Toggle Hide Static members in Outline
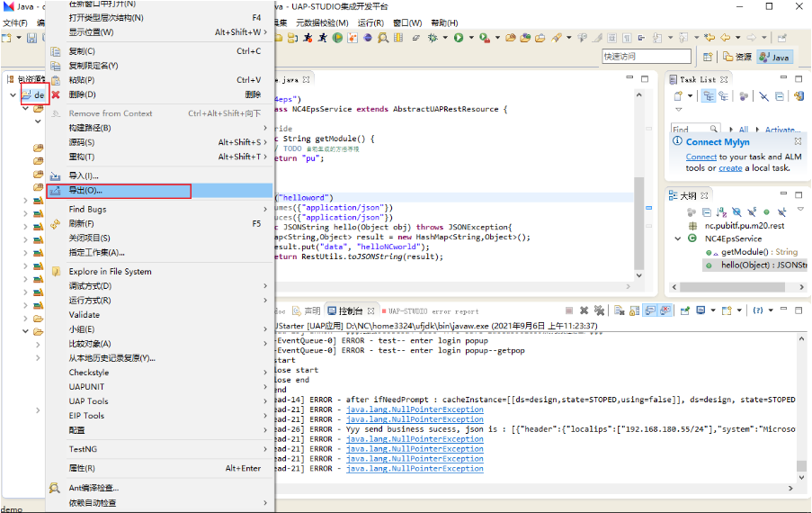812x513 pixels. [752, 211]
